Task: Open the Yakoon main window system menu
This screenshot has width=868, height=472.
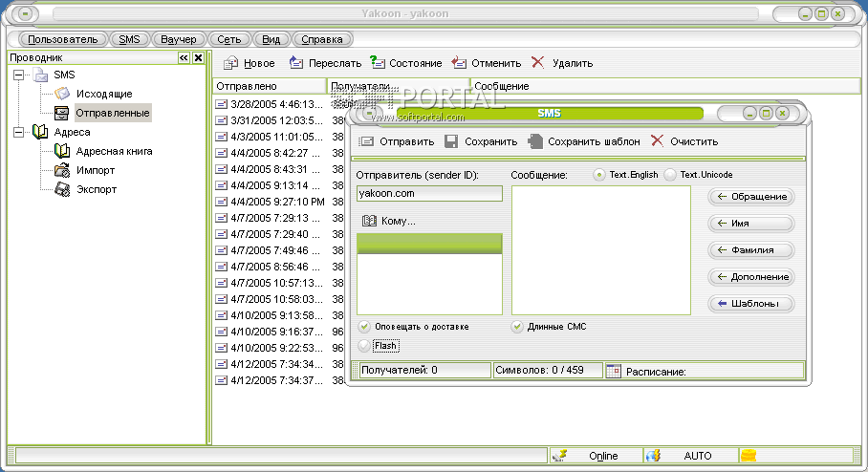Action: click(25, 13)
